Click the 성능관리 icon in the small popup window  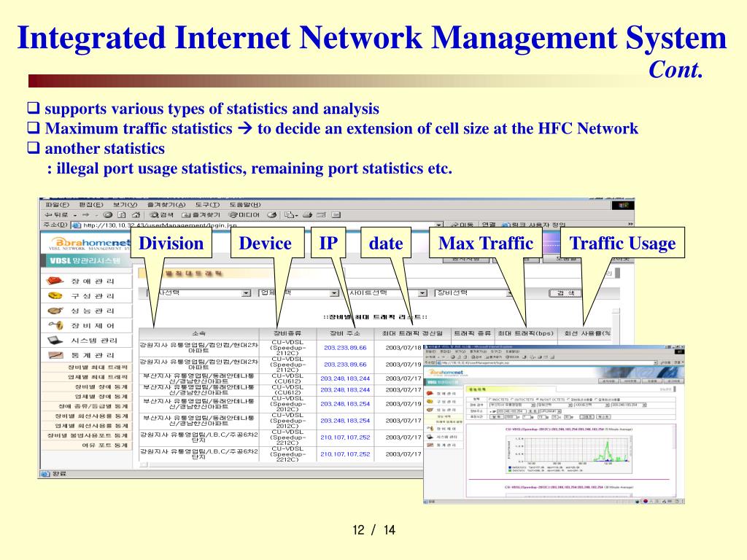click(x=430, y=410)
